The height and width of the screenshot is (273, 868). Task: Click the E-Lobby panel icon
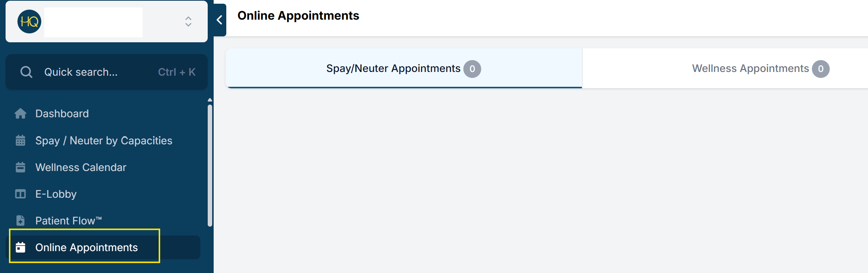20,194
